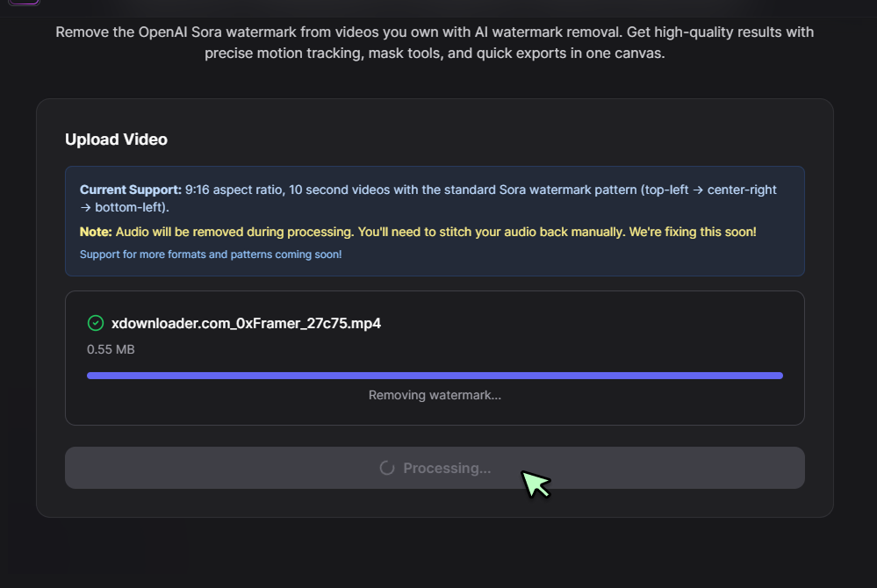Select the xdownloader.com_0xFramer_27c75.mp4 filename
Image resolution: width=877 pixels, height=588 pixels.
247,323
